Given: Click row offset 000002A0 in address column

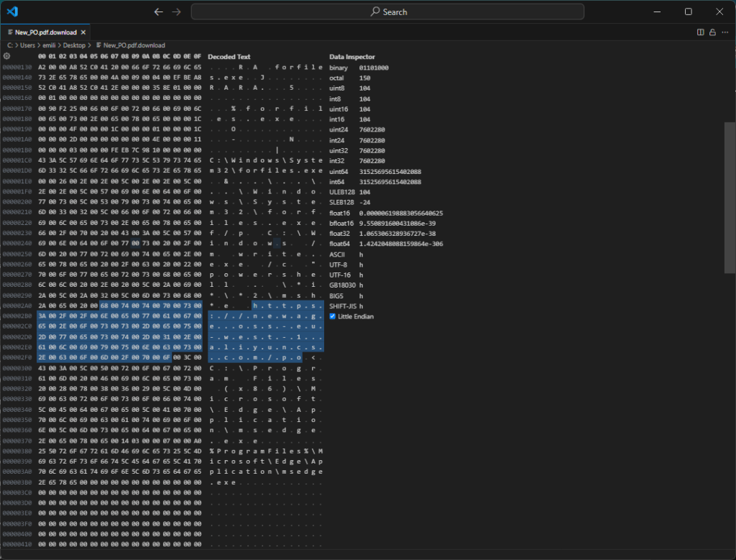Looking at the screenshot, I should click(17, 306).
